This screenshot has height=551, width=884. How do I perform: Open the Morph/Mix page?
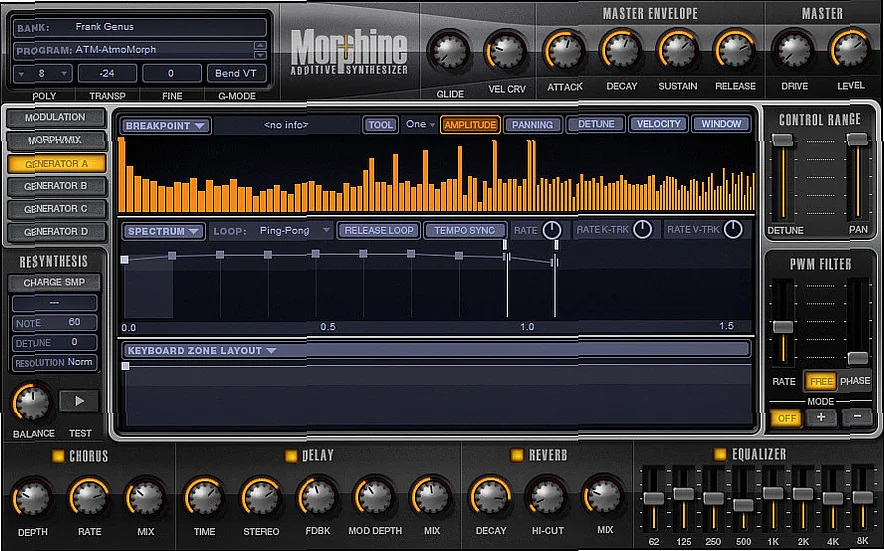(55, 140)
